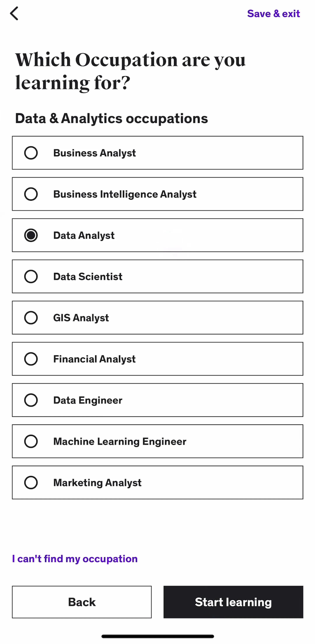Click the Start learning button
315x644 pixels.
pyautogui.click(x=233, y=602)
